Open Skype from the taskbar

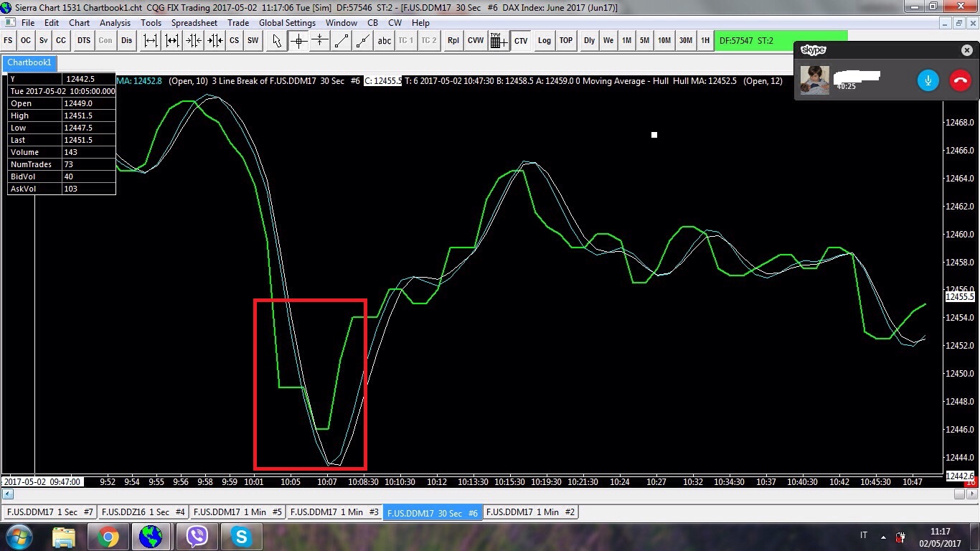click(241, 537)
